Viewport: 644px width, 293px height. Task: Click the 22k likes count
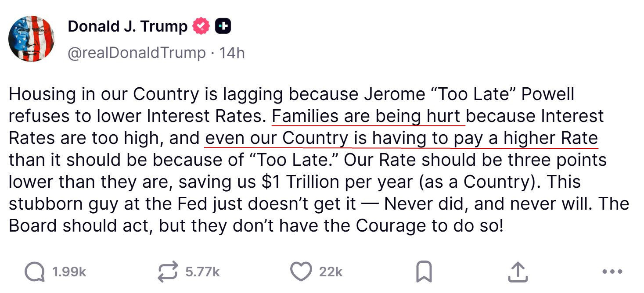coord(331,272)
